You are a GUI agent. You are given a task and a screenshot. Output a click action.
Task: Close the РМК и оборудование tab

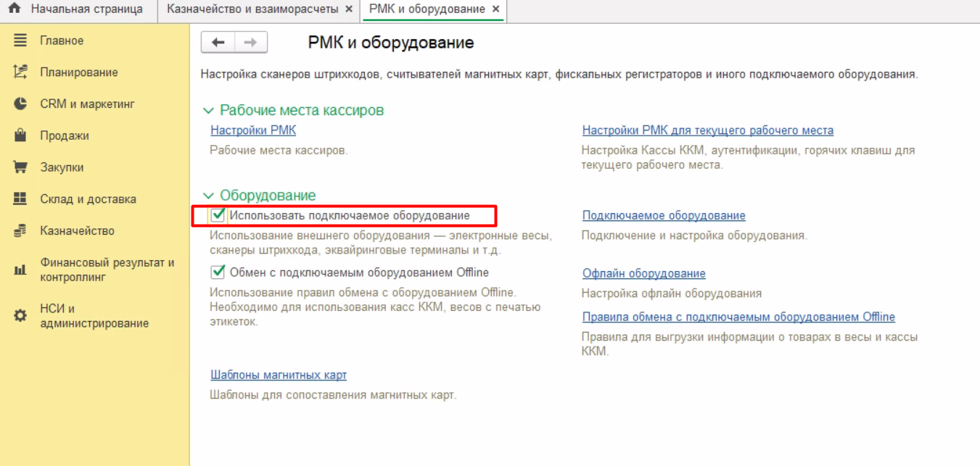pos(495,9)
